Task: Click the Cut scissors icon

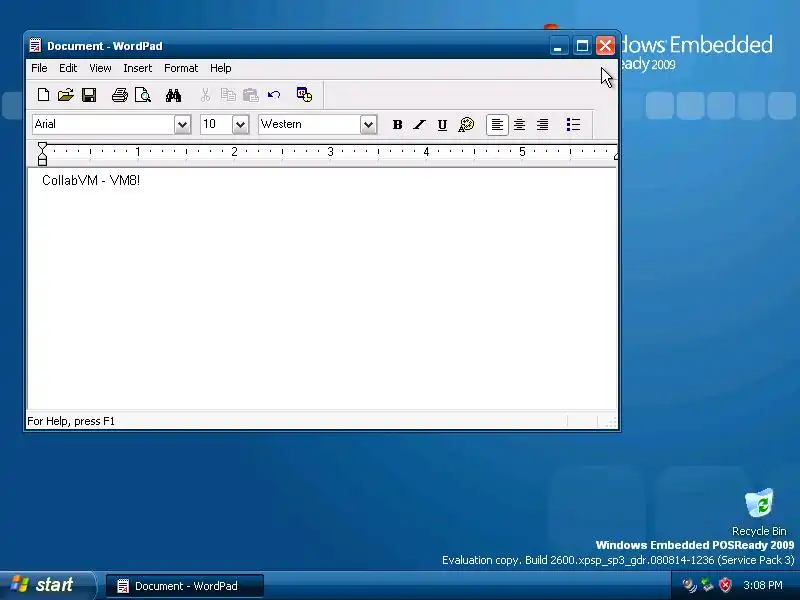Action: tap(205, 95)
